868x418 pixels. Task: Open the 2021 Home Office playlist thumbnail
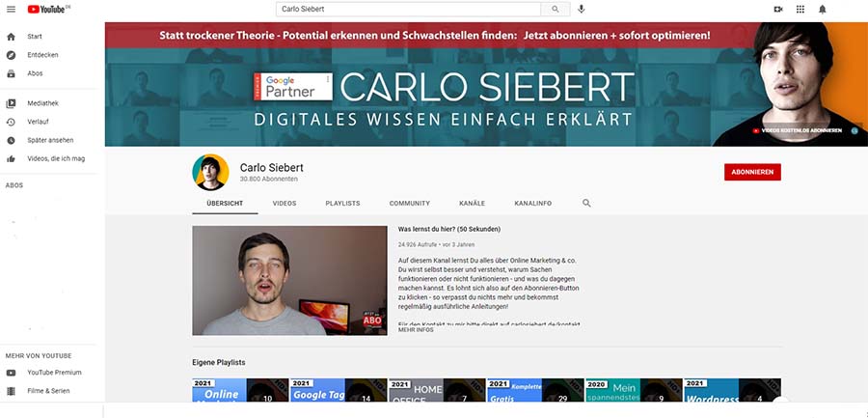pyautogui.click(x=437, y=390)
